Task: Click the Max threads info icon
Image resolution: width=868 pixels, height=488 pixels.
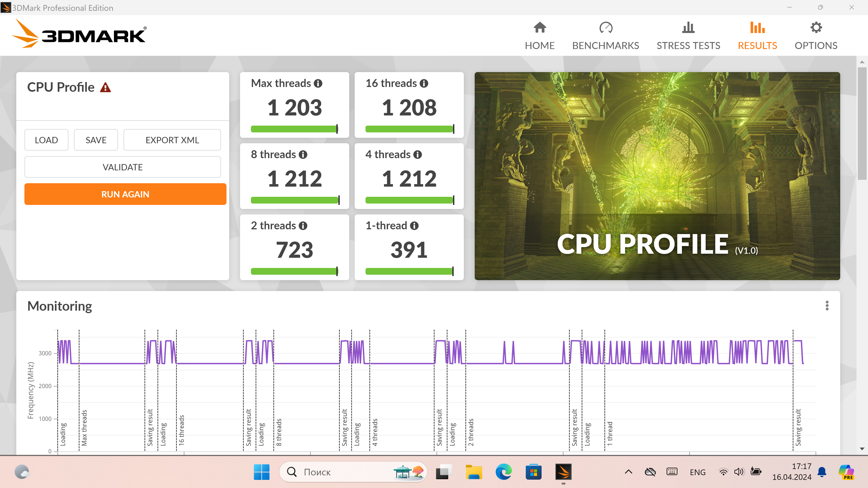Action: 318,84
